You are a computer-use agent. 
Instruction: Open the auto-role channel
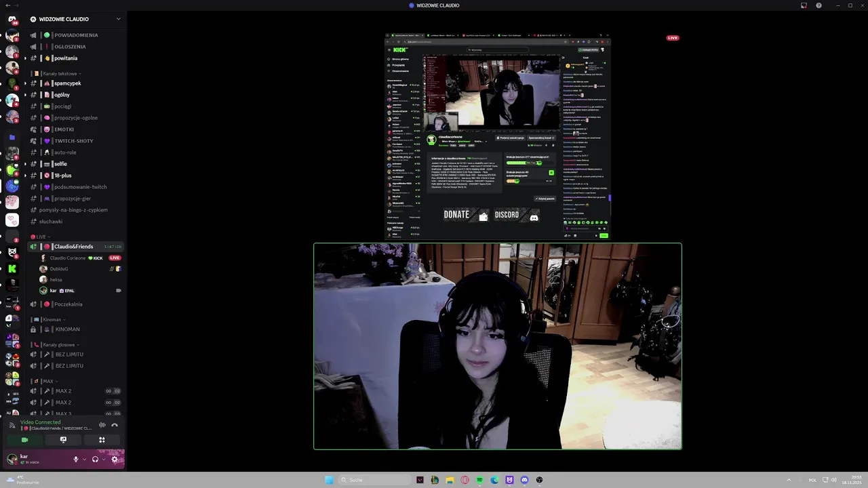pos(75,152)
